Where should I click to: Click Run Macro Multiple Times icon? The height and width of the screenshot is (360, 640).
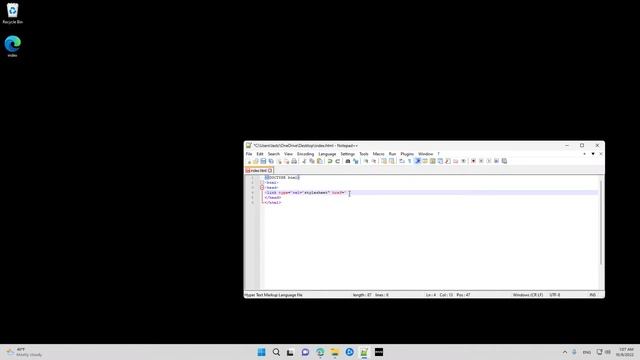[496, 161]
